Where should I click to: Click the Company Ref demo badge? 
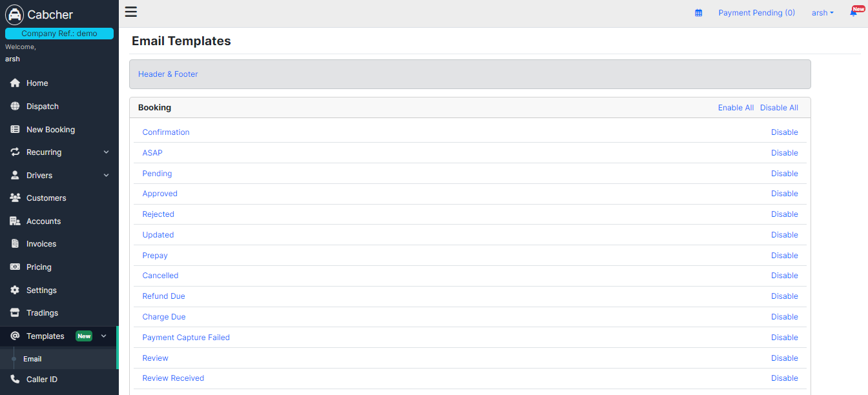point(59,34)
